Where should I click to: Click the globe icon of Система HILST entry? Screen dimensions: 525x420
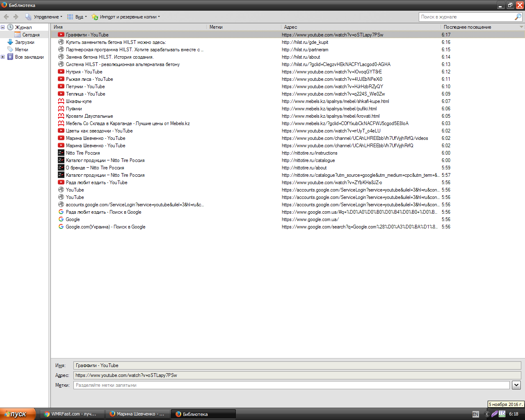coord(61,64)
